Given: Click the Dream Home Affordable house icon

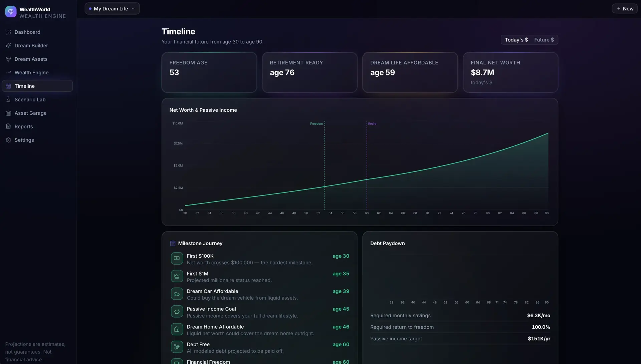Looking at the screenshot, I should click(177, 329).
